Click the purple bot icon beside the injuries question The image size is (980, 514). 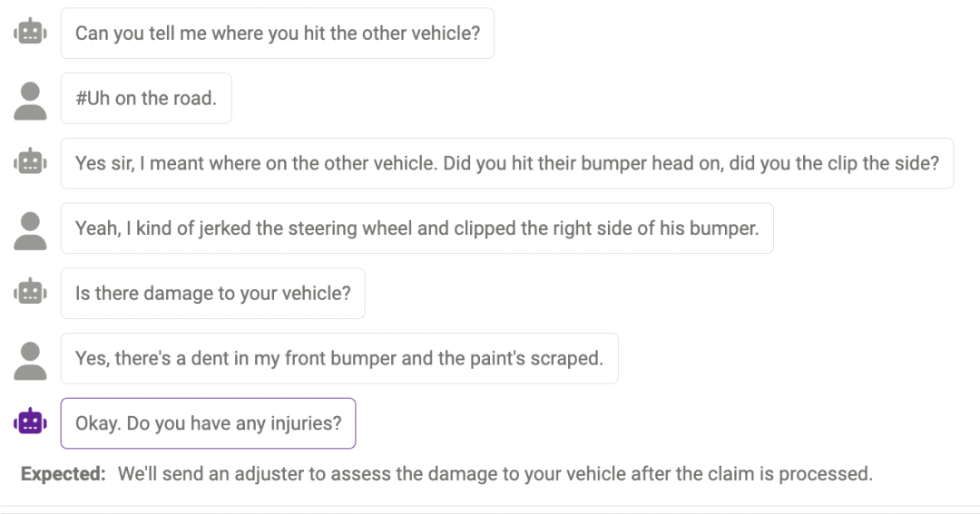[x=31, y=423]
